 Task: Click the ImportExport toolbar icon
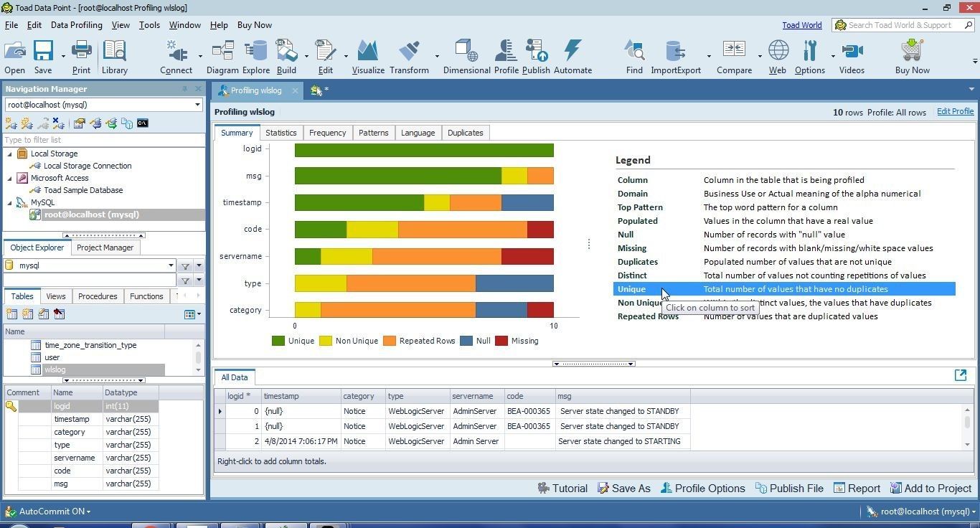click(676, 57)
